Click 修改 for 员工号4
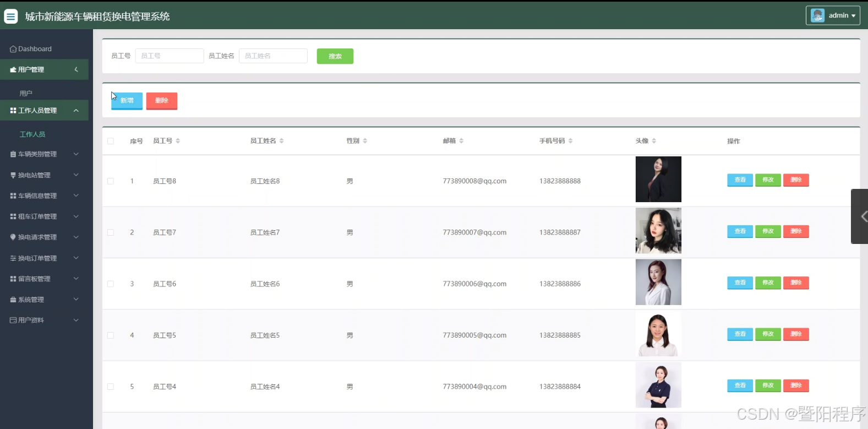Image resolution: width=868 pixels, height=429 pixels. [768, 385]
